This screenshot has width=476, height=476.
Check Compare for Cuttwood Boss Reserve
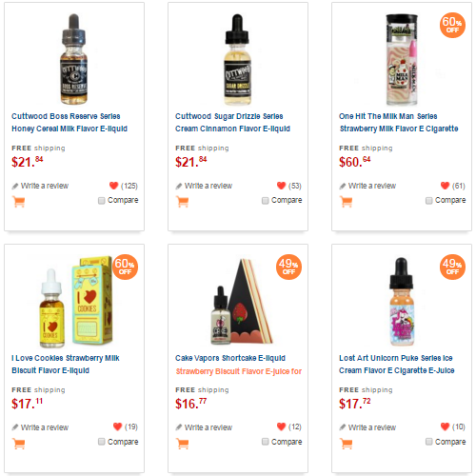[x=101, y=201]
